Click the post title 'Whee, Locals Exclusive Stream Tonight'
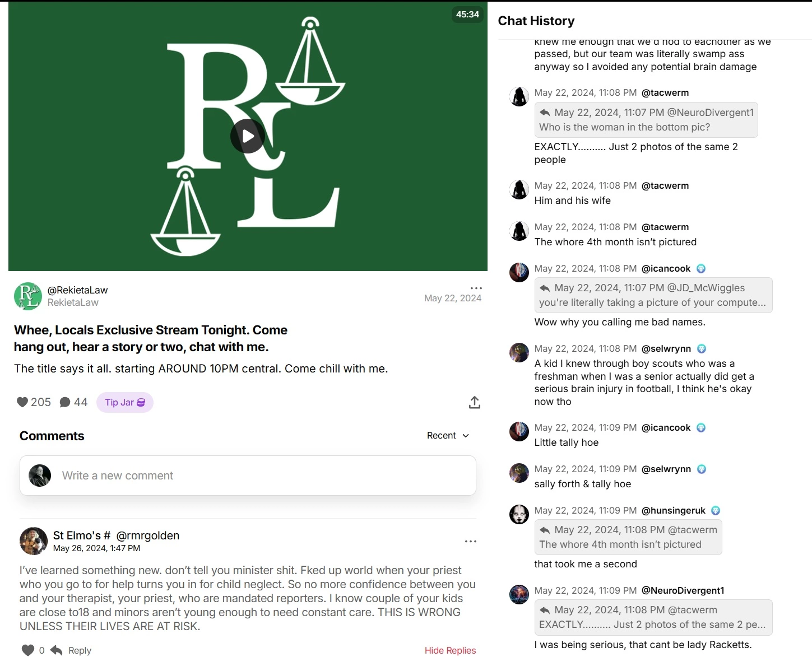This screenshot has width=812, height=657. pos(151,338)
